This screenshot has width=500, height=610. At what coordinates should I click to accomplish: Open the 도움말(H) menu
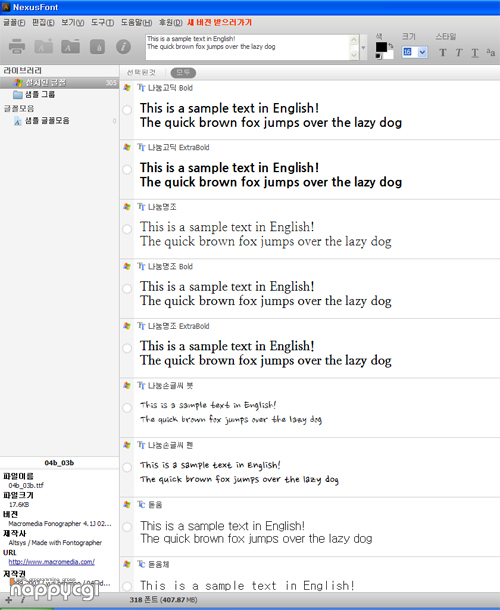point(136,23)
